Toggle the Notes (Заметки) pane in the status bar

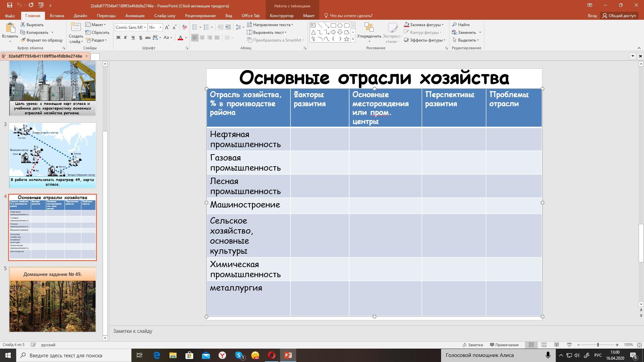[x=473, y=345]
